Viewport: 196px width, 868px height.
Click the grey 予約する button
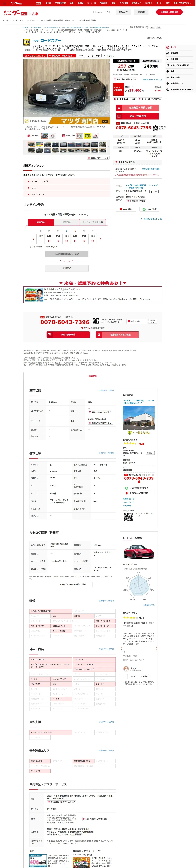click(x=67, y=268)
